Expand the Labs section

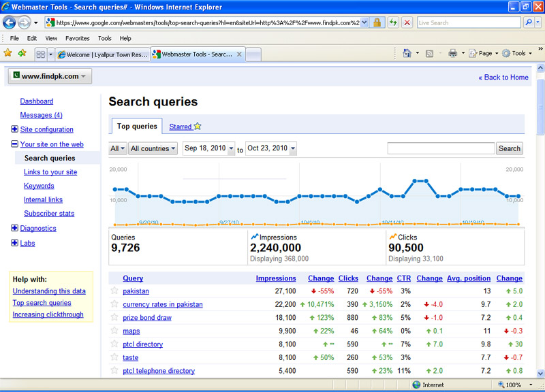point(14,243)
